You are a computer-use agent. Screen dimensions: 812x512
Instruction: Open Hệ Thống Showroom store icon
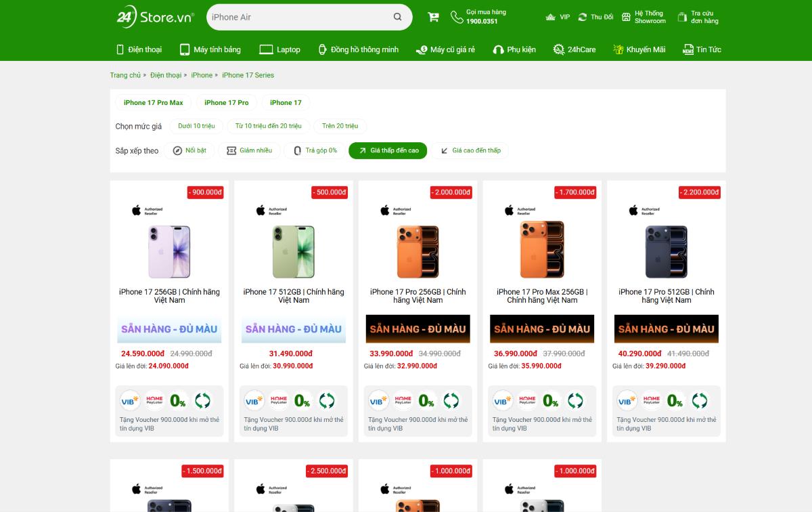[627, 17]
